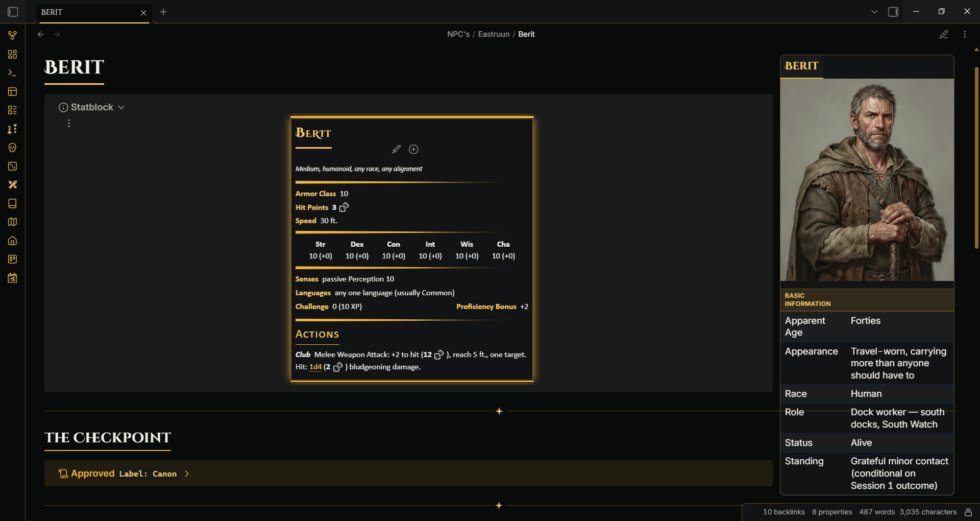The image size is (980, 521).
Task: Click NPC's breadcrumb folder
Action: [458, 34]
